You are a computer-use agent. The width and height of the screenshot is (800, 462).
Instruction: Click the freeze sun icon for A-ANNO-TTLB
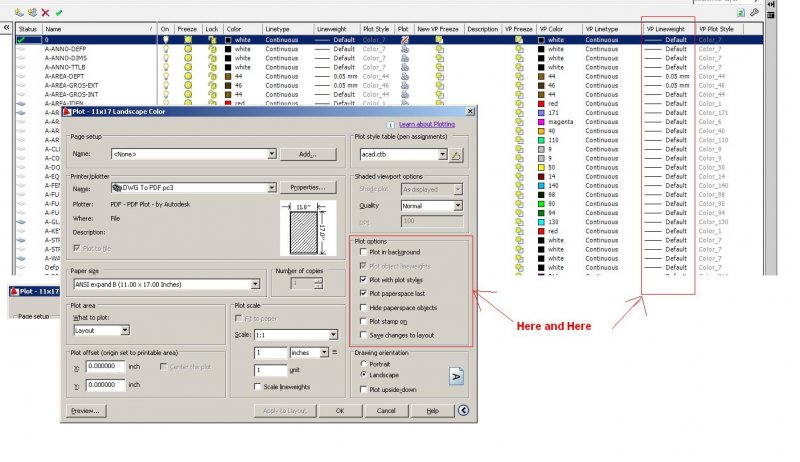(188, 66)
